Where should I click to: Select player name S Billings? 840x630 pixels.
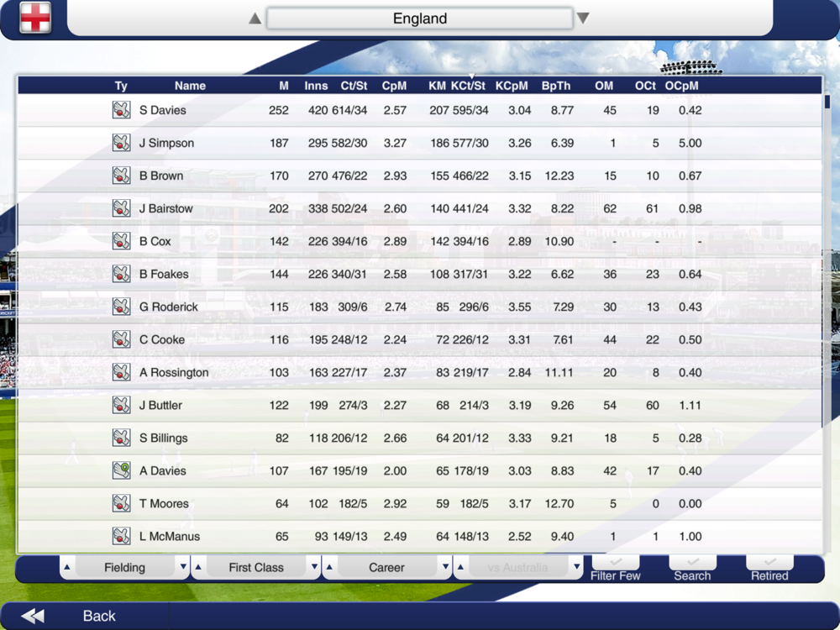tap(164, 438)
